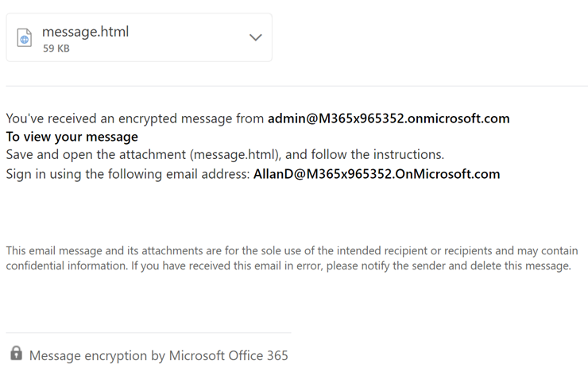Click the 'confidential information' disclaimer line

288,265
